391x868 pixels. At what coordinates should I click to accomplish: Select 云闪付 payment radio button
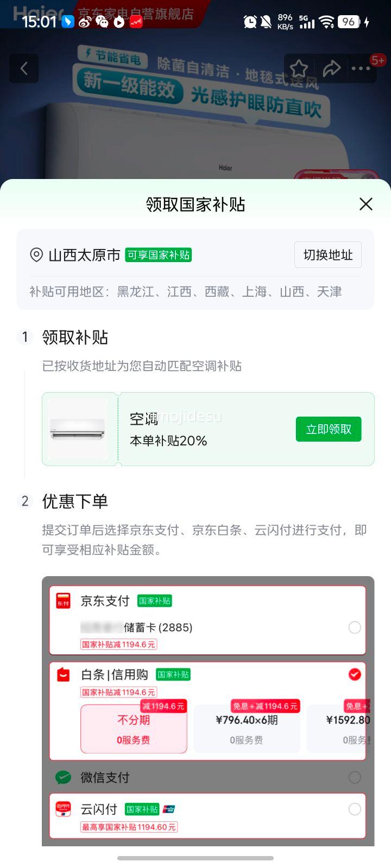point(355,809)
